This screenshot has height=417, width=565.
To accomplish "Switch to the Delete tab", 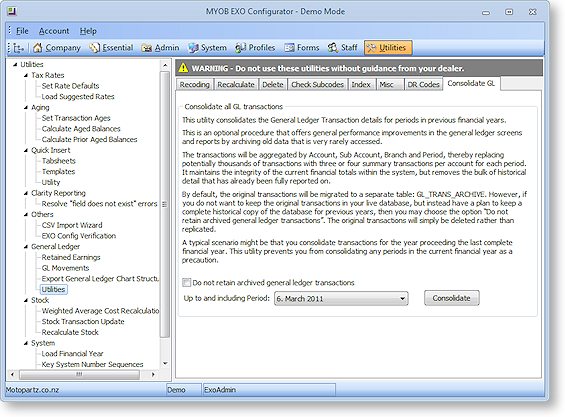I will (x=273, y=84).
